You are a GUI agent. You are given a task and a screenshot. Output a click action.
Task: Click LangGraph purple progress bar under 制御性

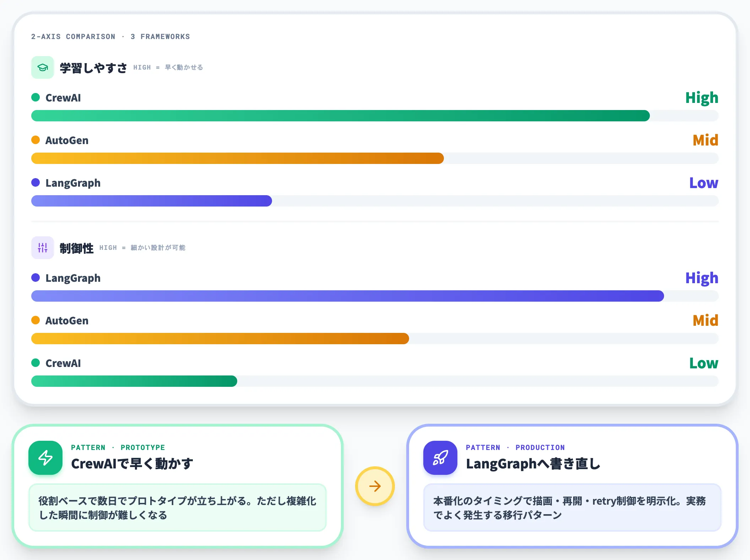[x=348, y=296]
